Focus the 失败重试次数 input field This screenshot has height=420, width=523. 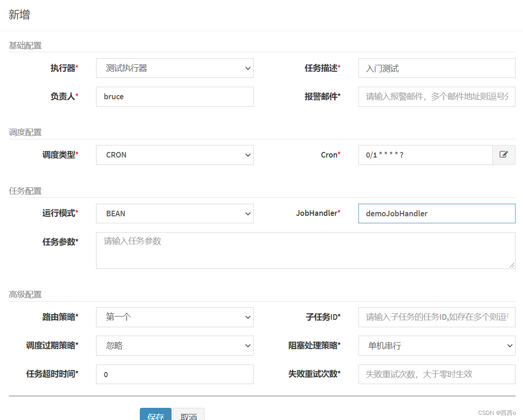coord(437,374)
